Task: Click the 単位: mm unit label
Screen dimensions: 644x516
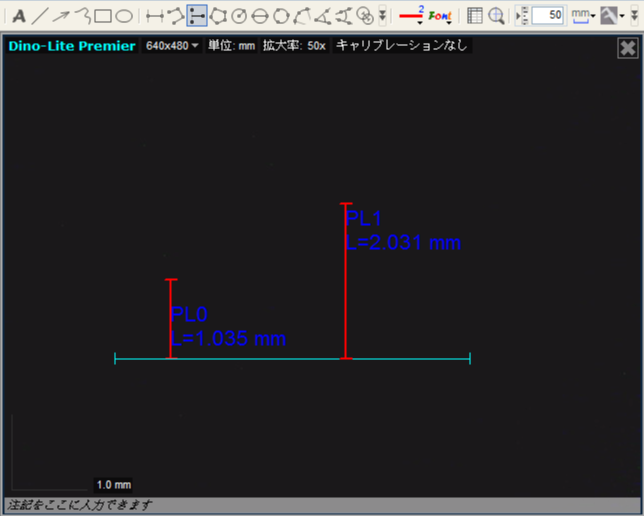Action: click(231, 46)
